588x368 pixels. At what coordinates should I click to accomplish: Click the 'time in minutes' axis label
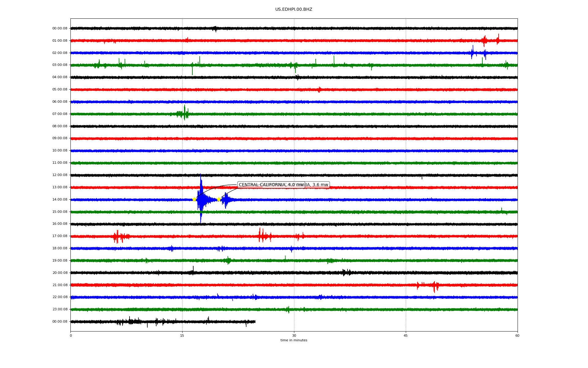(294, 340)
